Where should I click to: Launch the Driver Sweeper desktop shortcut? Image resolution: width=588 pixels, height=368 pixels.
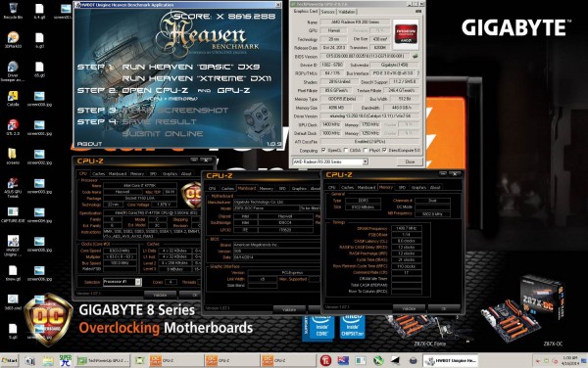(13, 70)
